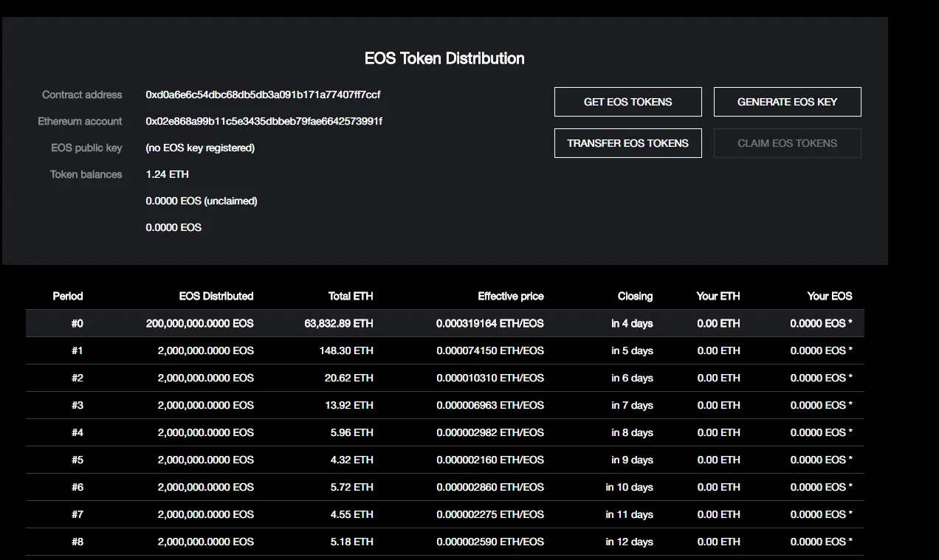Click the 'Your EOS' column header
Screen dimensions: 939x560
point(830,296)
